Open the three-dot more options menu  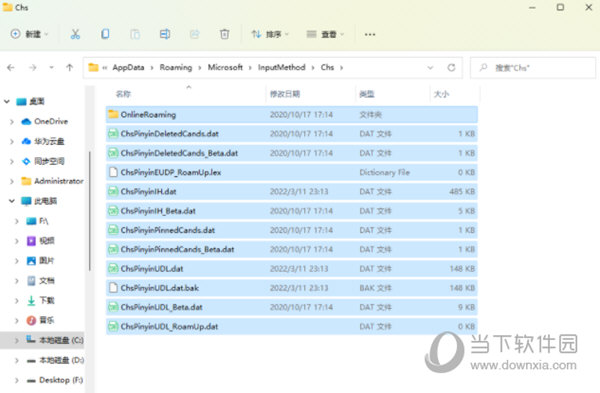pos(370,34)
